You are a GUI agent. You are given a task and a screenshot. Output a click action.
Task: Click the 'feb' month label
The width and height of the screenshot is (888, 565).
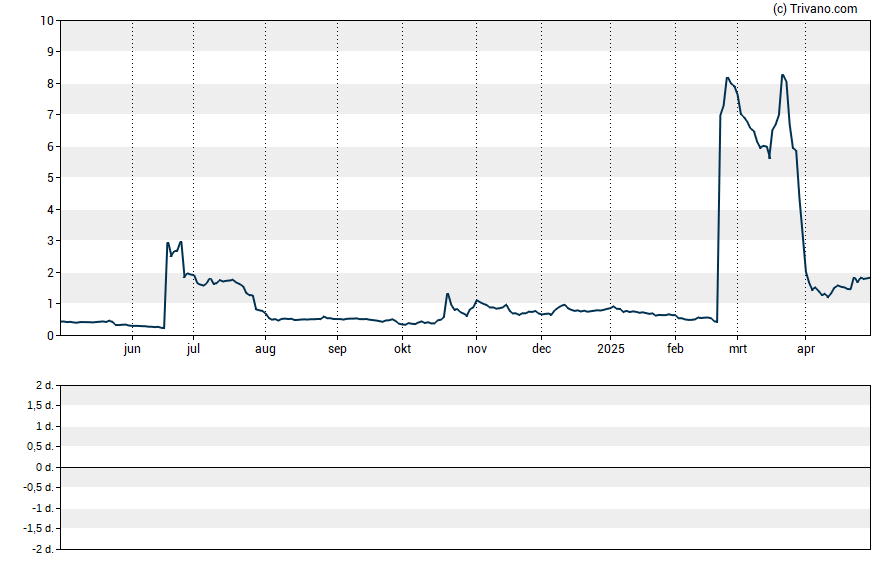pos(675,349)
